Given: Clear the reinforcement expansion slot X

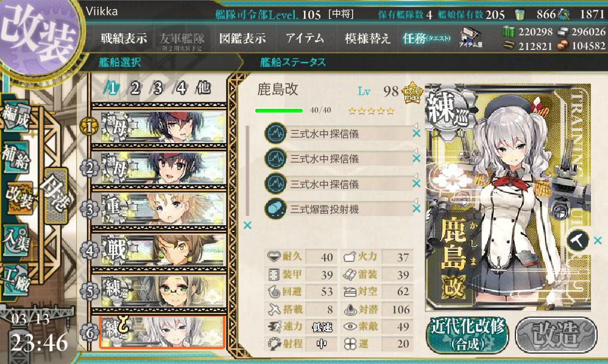Looking at the screenshot, I should pos(598,240).
